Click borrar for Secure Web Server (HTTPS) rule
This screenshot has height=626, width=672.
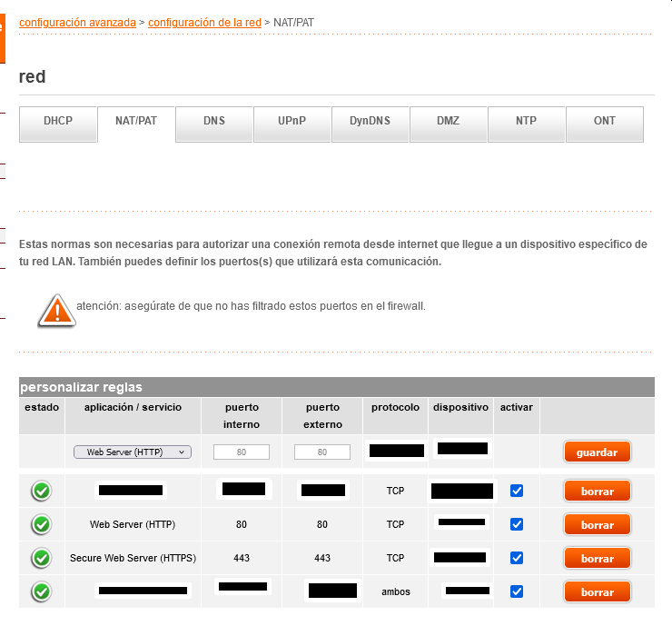click(597, 558)
